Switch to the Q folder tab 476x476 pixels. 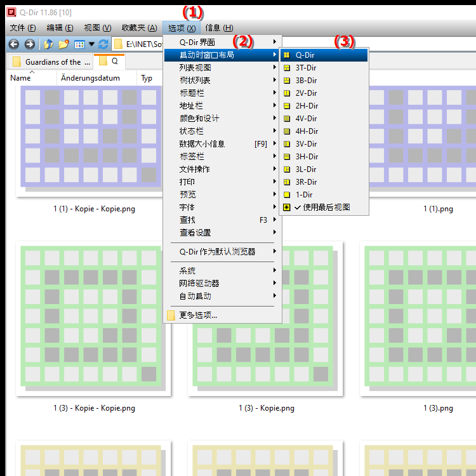pyautogui.click(x=109, y=62)
